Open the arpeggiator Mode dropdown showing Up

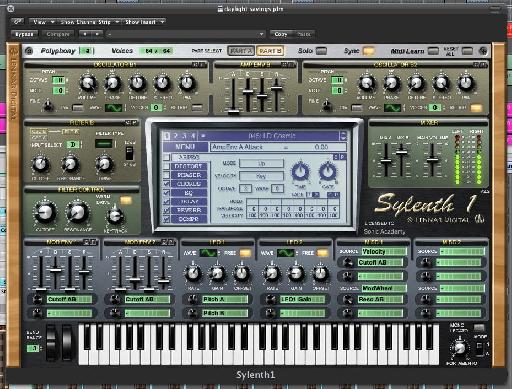[262, 163]
